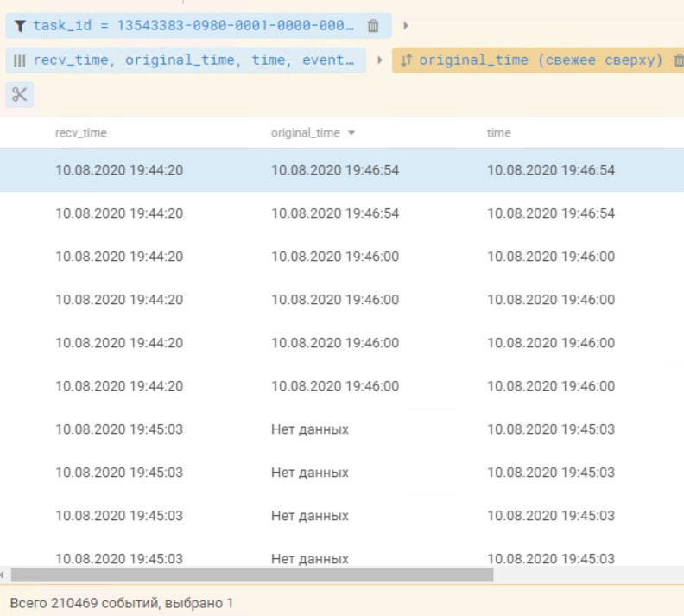Click the filter funnel icon beside task_id
Image resolution: width=684 pixels, height=616 pixels.
coord(20,26)
